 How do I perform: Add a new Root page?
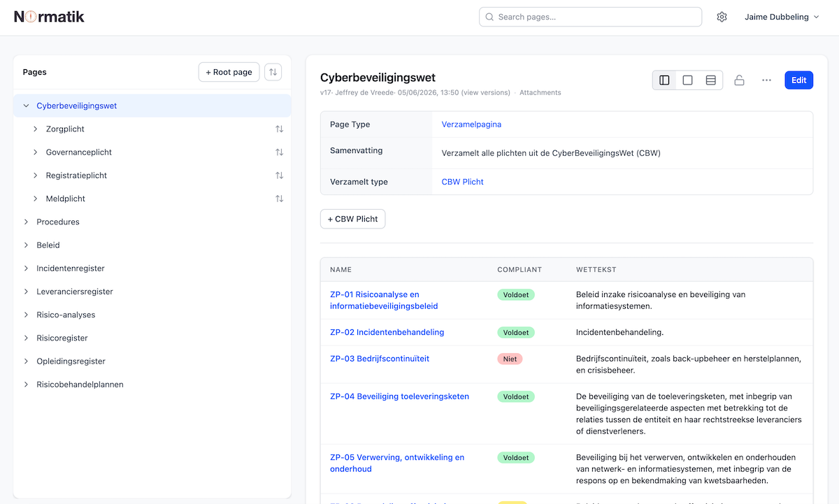229,72
